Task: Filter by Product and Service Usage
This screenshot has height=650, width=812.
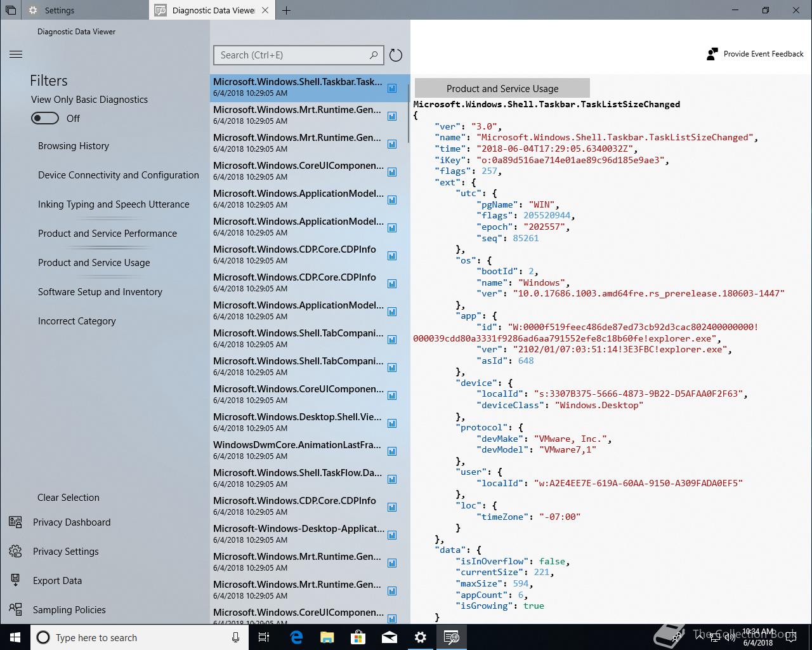Action: click(94, 263)
